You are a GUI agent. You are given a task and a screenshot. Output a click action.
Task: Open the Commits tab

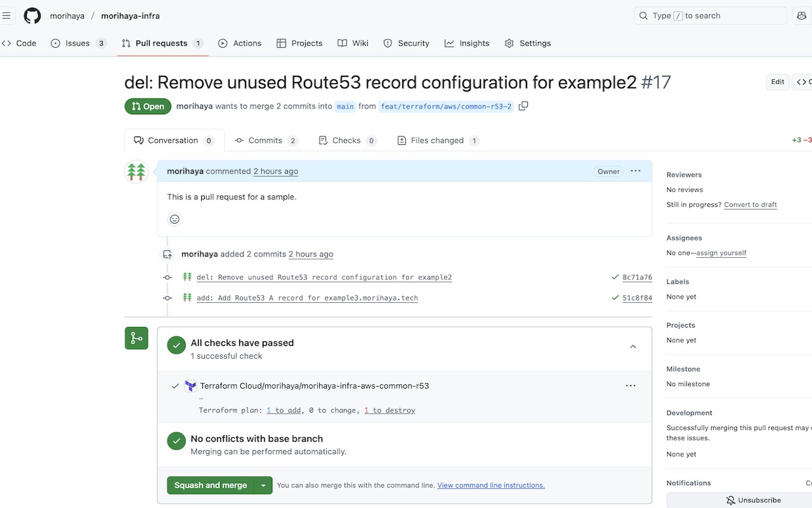[x=265, y=140]
